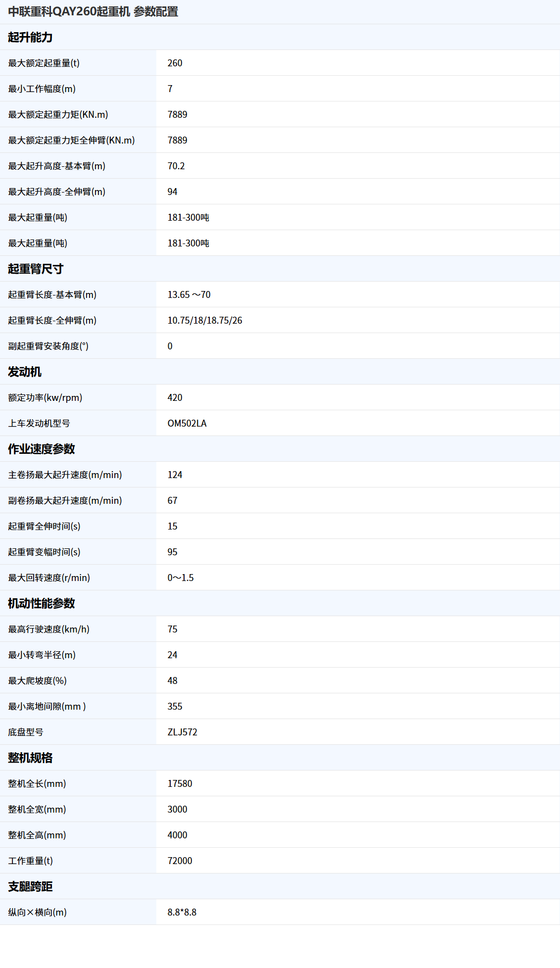Click the 作业速度参数 section header
The height and width of the screenshot is (968, 560).
pos(42,449)
